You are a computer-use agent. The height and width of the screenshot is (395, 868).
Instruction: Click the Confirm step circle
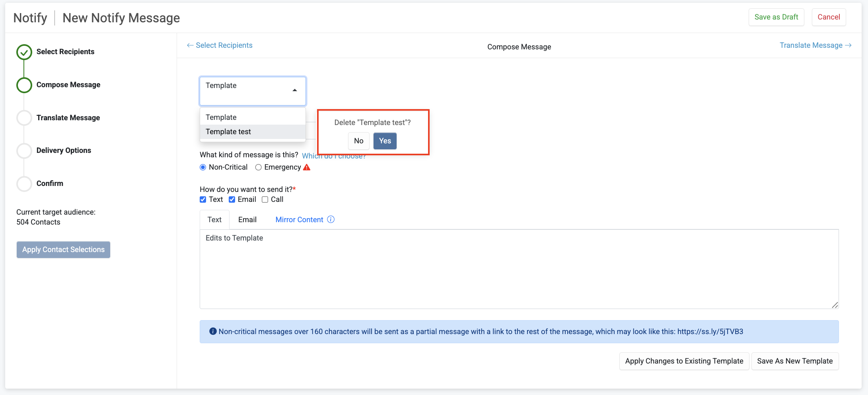pyautogui.click(x=24, y=184)
